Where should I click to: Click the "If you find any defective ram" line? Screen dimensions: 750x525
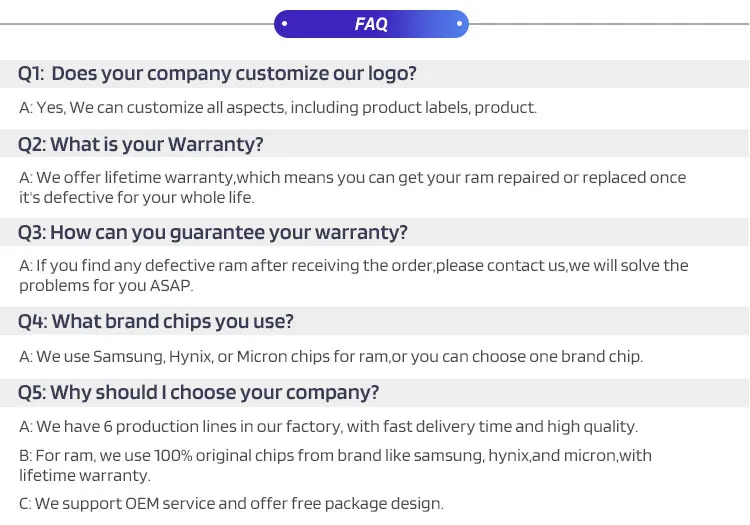coord(354,266)
